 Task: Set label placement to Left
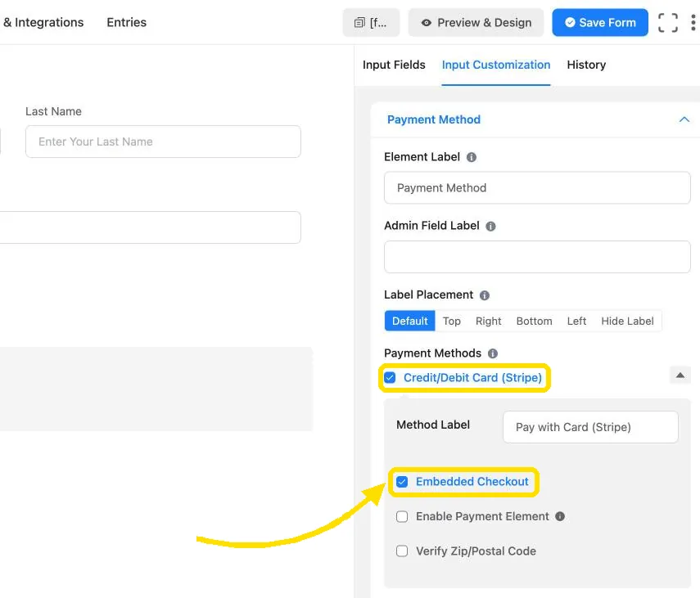[x=576, y=321]
